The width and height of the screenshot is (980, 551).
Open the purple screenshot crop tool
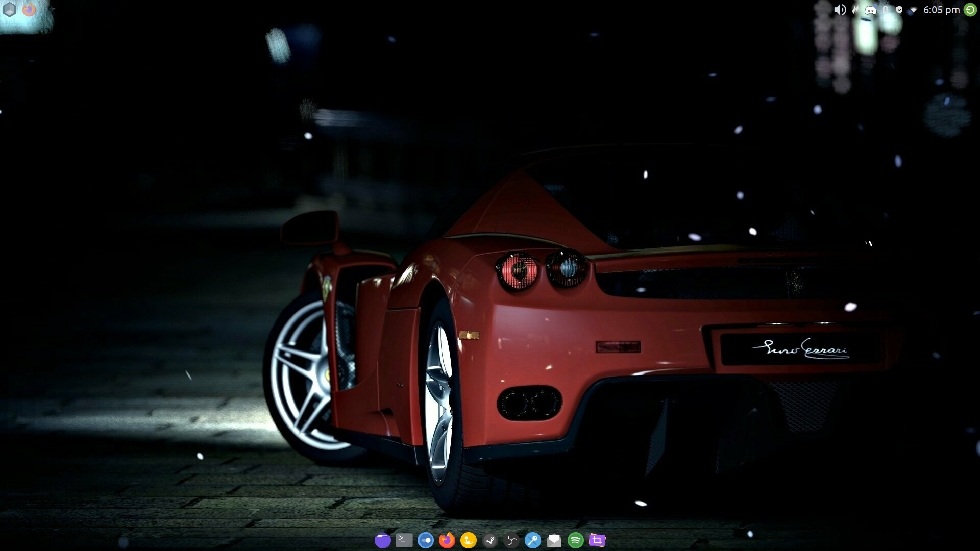point(597,540)
